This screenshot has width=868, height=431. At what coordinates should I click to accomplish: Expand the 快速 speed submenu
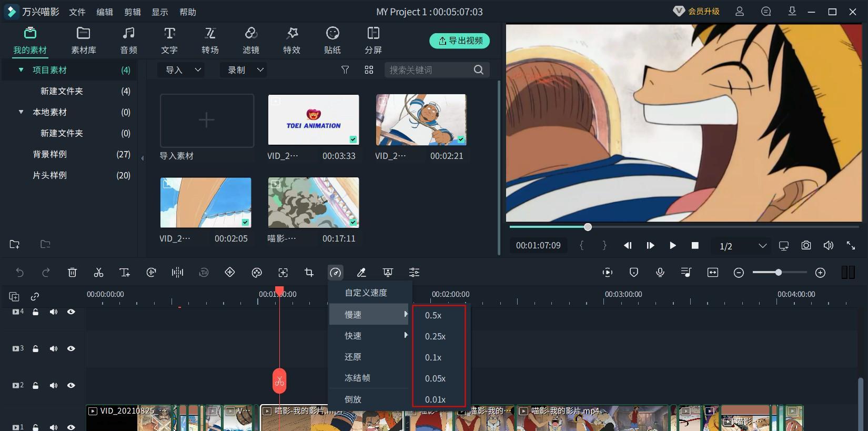(x=369, y=336)
